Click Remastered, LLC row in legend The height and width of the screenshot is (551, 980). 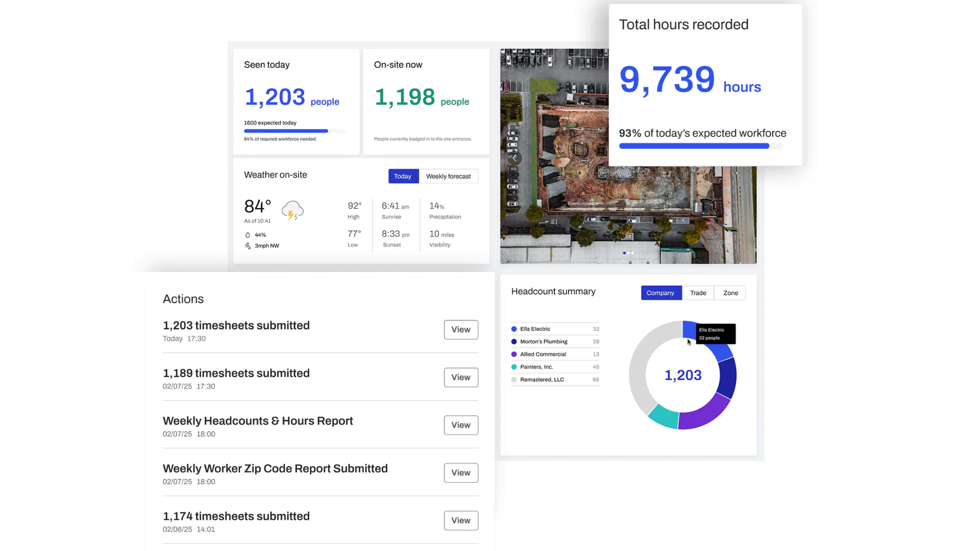555,380
